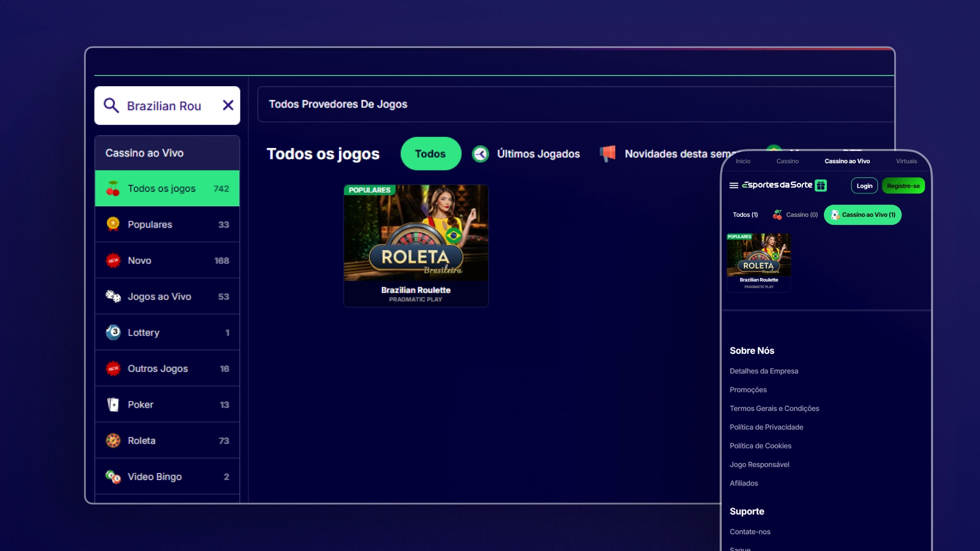Open the Poker category
Image resolution: width=980 pixels, height=551 pixels.
coord(167,405)
